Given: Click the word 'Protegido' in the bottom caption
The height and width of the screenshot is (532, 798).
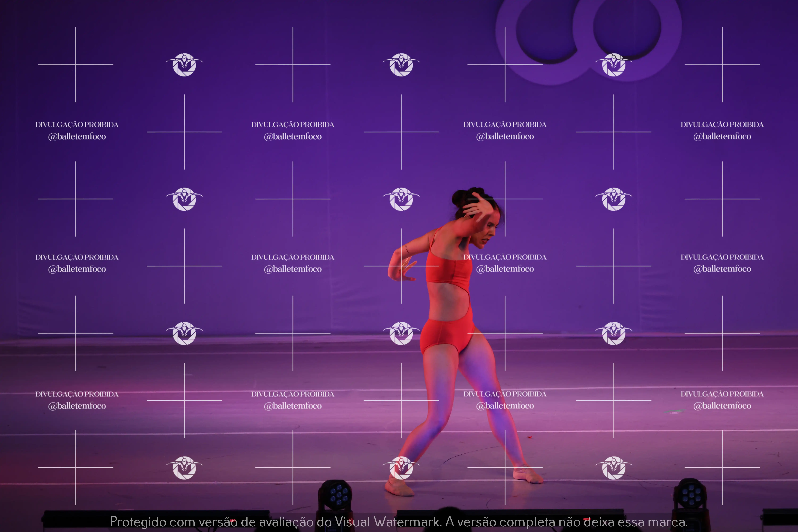Looking at the screenshot, I should click(138, 522).
